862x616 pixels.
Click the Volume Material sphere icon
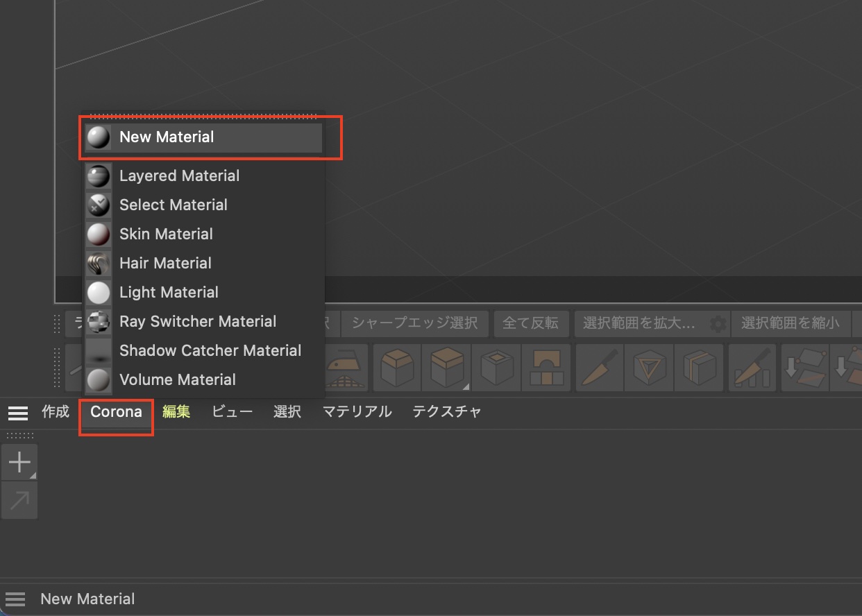click(99, 380)
